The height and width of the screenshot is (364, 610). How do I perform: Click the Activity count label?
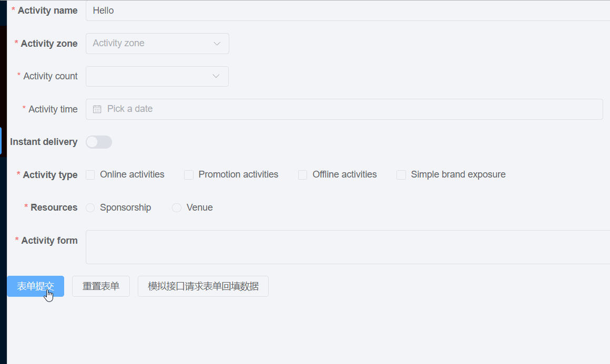pyautogui.click(x=50, y=76)
